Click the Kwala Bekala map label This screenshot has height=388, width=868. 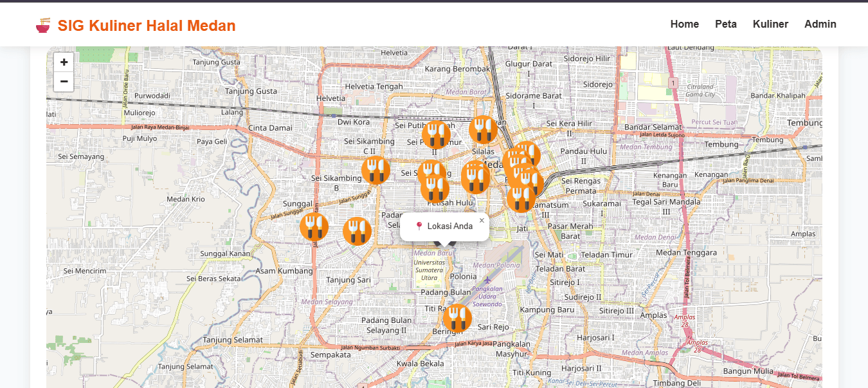pos(420,364)
